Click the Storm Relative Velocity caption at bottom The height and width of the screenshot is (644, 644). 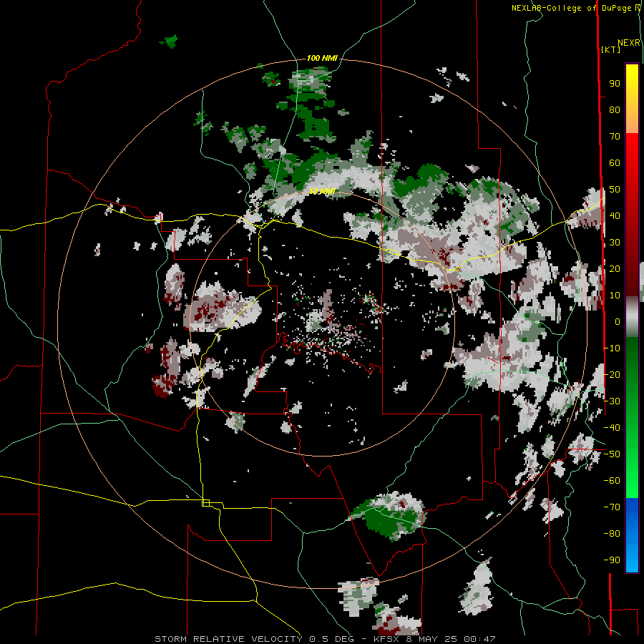325,639
